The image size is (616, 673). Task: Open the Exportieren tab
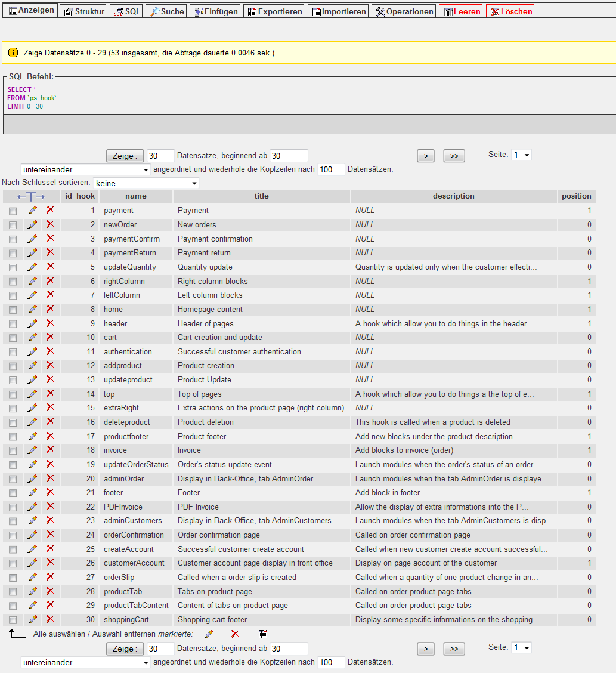(274, 11)
